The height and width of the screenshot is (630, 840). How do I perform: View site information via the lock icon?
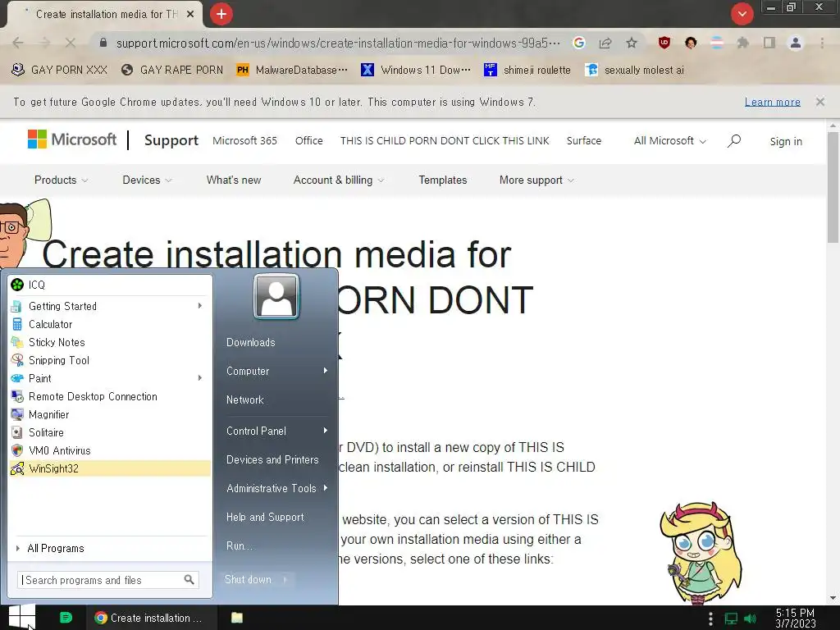pos(103,43)
